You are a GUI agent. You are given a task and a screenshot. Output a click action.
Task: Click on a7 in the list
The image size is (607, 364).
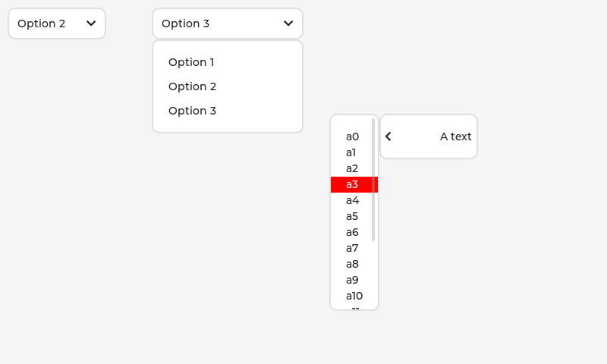point(352,248)
